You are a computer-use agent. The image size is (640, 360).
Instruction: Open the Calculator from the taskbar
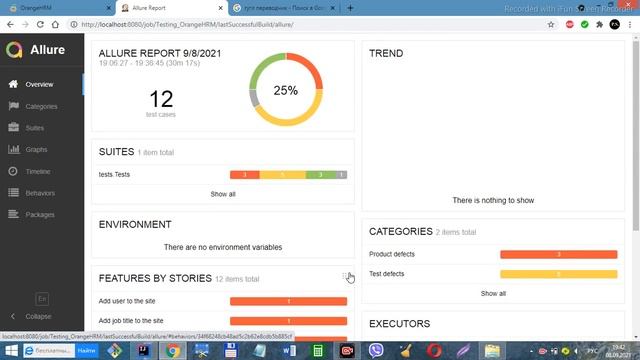tap(318, 351)
